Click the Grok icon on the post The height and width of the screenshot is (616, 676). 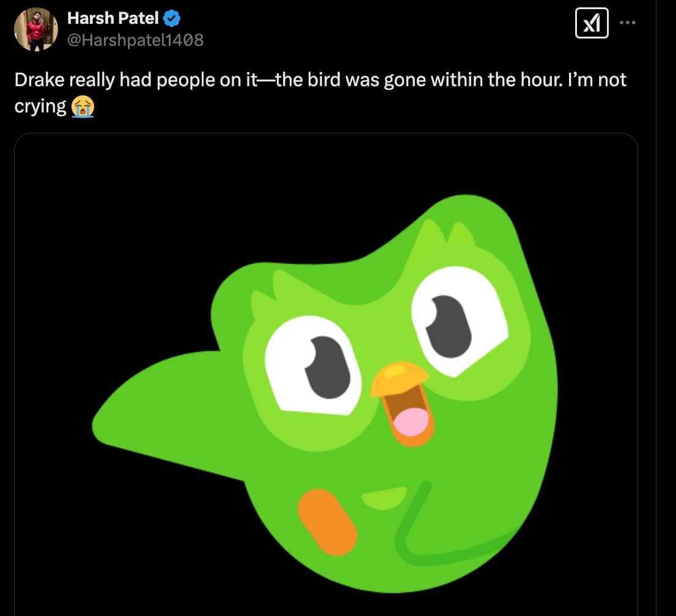pyautogui.click(x=592, y=23)
